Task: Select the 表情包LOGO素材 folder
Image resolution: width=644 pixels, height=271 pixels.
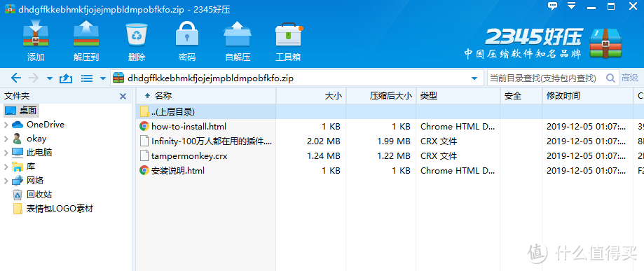Action: 60,209
